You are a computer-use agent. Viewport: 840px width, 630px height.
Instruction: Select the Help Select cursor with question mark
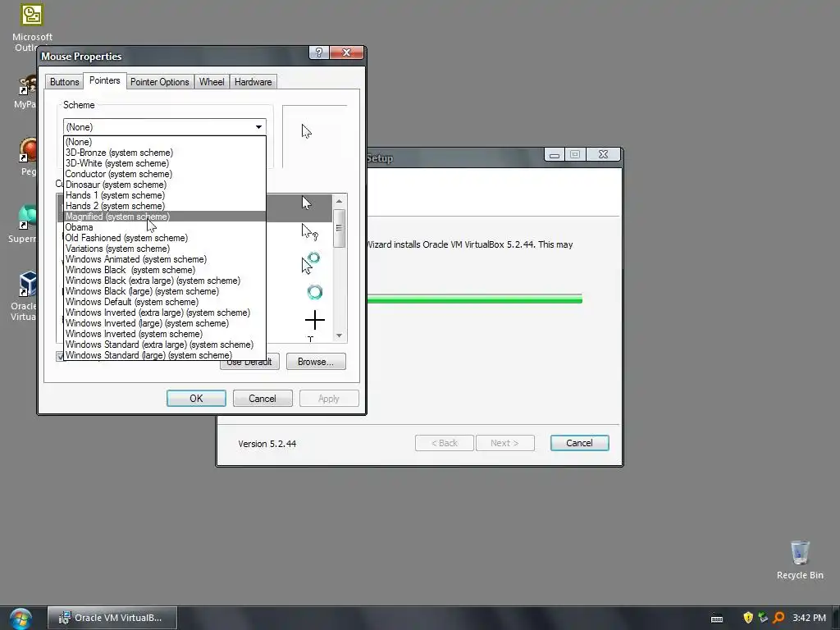[309, 232]
